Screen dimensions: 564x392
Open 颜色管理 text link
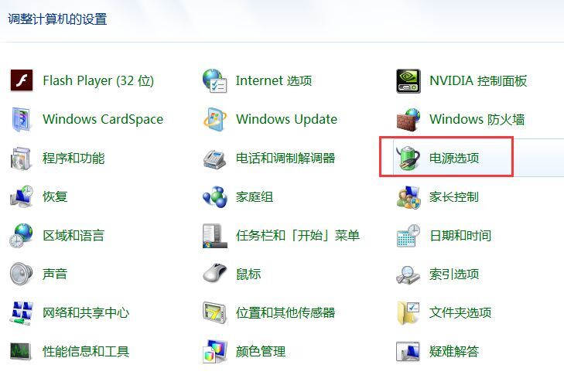pyautogui.click(x=261, y=351)
